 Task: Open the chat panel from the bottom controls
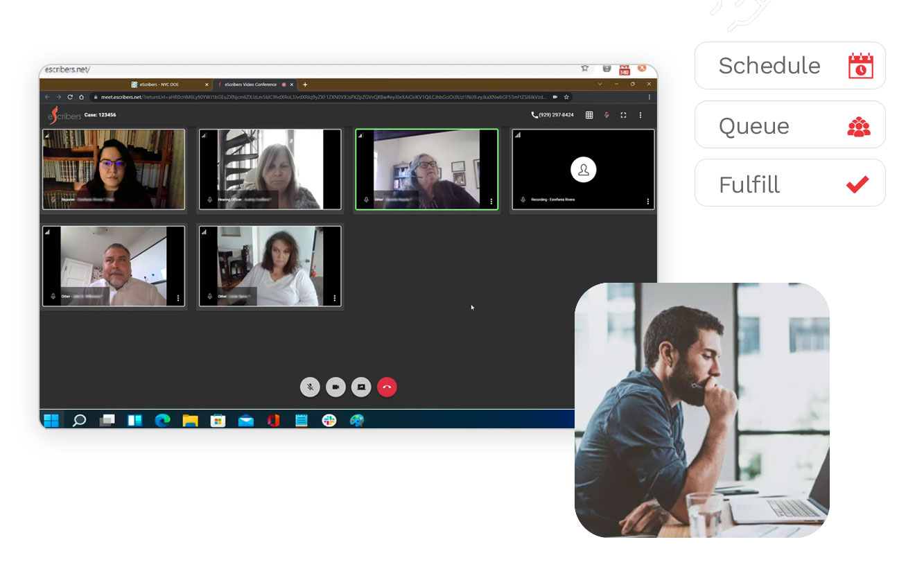point(361,387)
